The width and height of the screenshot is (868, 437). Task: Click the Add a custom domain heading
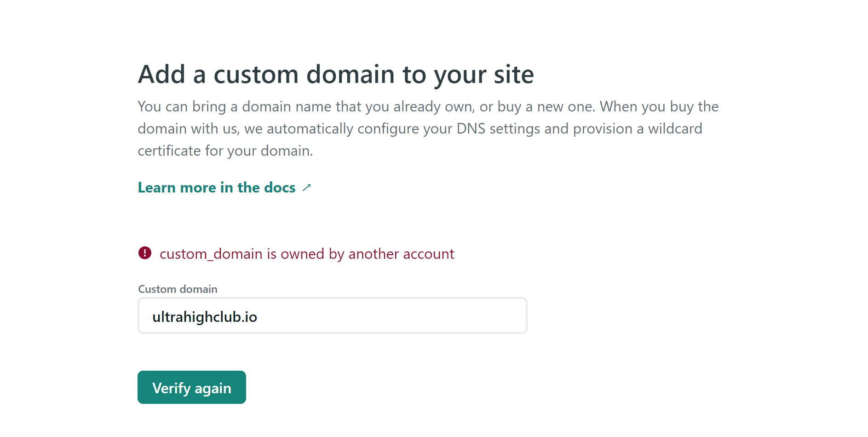pyautogui.click(x=336, y=75)
